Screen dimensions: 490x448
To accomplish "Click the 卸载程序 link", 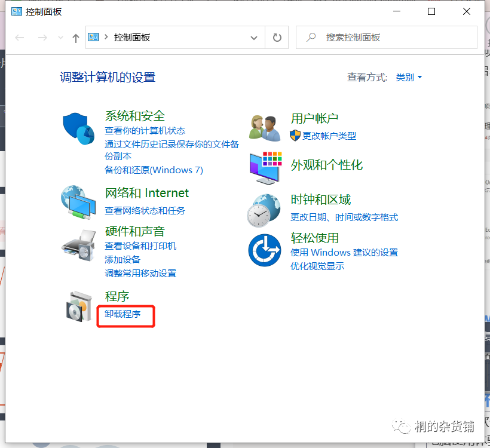I will tap(122, 314).
